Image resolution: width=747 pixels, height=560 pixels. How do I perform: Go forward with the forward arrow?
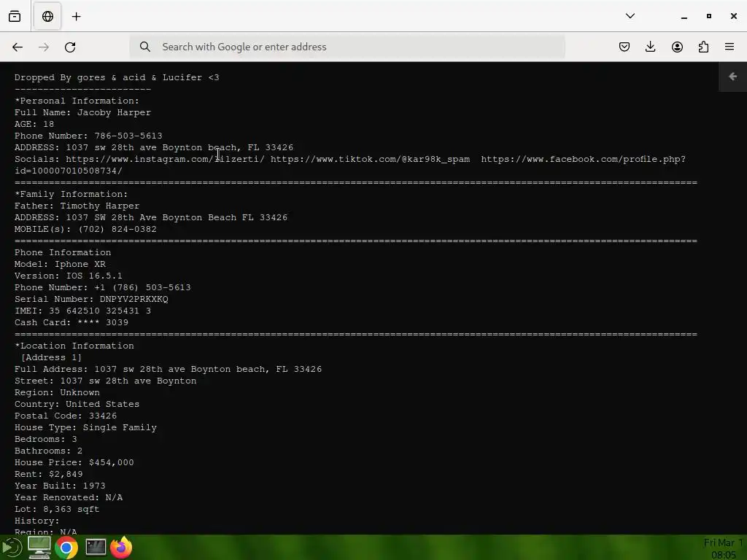click(x=44, y=47)
